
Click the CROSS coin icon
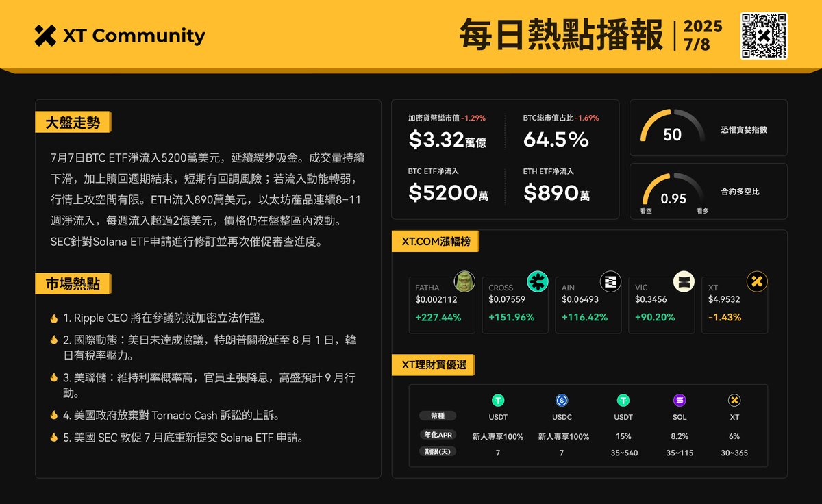click(538, 281)
